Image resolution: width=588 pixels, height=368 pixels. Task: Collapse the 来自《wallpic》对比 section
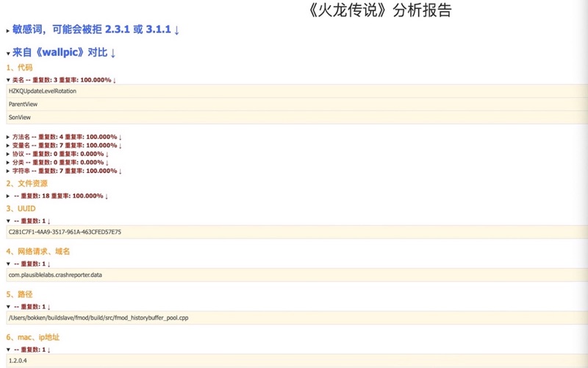(x=61, y=52)
